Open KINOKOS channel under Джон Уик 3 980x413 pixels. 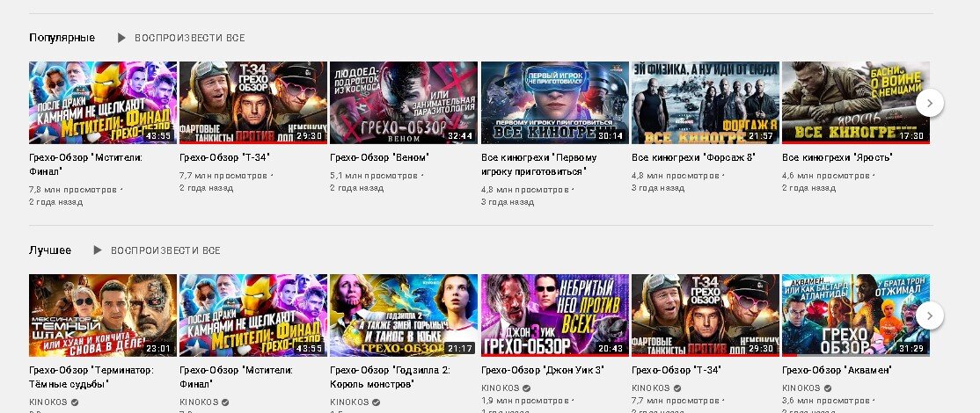[501, 388]
